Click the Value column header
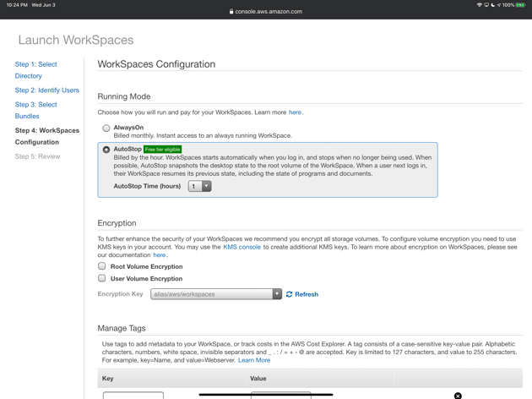Viewport: 532px width, 399px height. 258,378
